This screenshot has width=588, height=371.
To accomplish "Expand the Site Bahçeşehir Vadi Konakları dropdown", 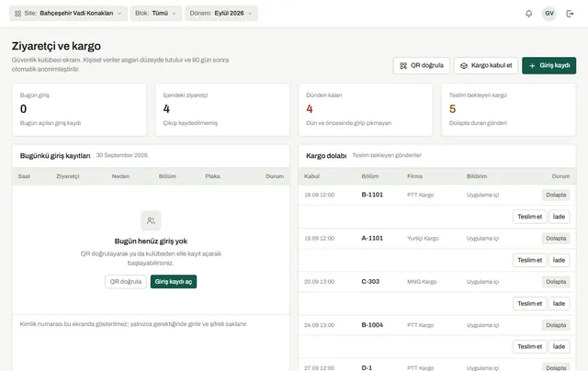I will point(68,14).
